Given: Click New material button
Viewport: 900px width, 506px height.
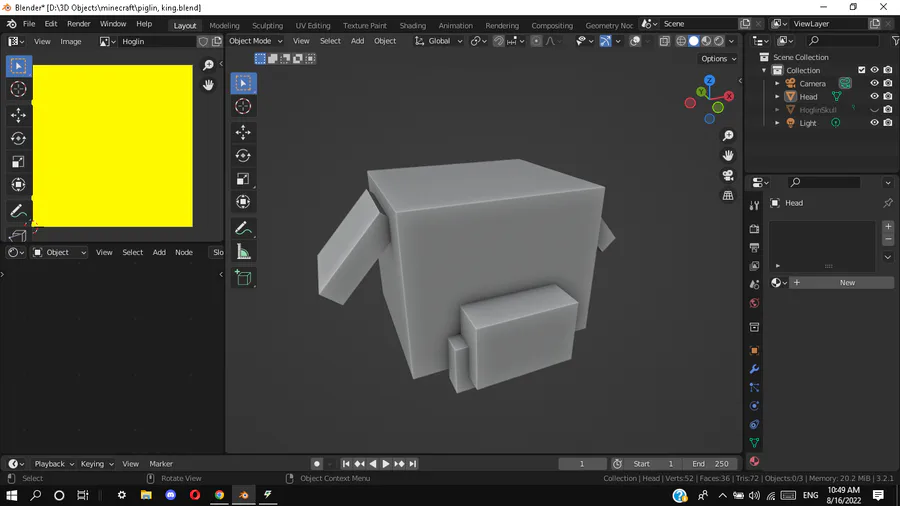Looking at the screenshot, I should tap(842, 283).
